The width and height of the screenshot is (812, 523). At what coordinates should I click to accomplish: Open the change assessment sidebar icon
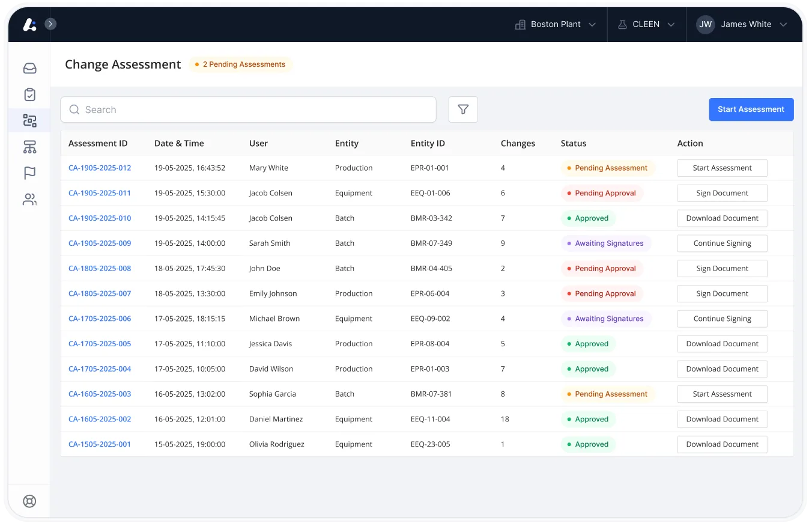click(29, 120)
